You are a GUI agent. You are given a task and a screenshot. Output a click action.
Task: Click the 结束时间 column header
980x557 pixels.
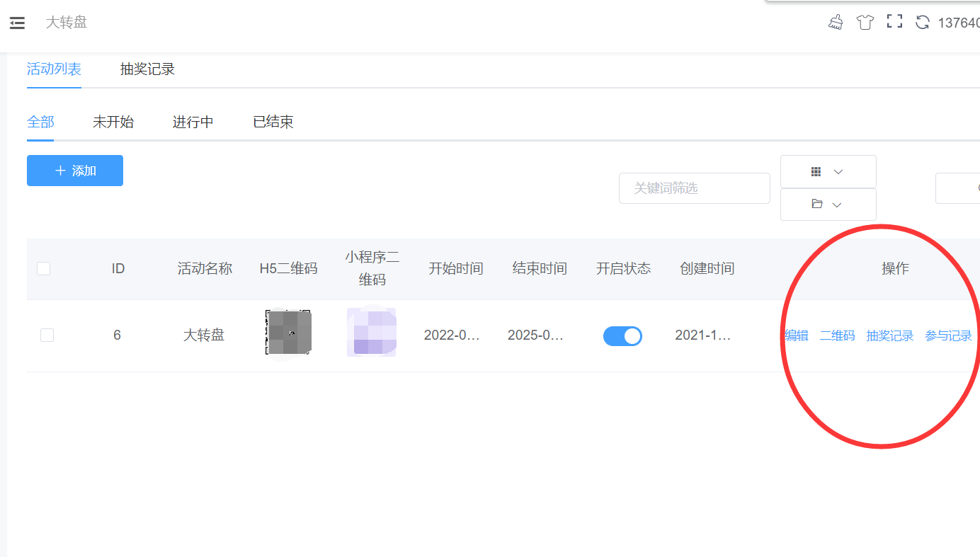pos(540,268)
